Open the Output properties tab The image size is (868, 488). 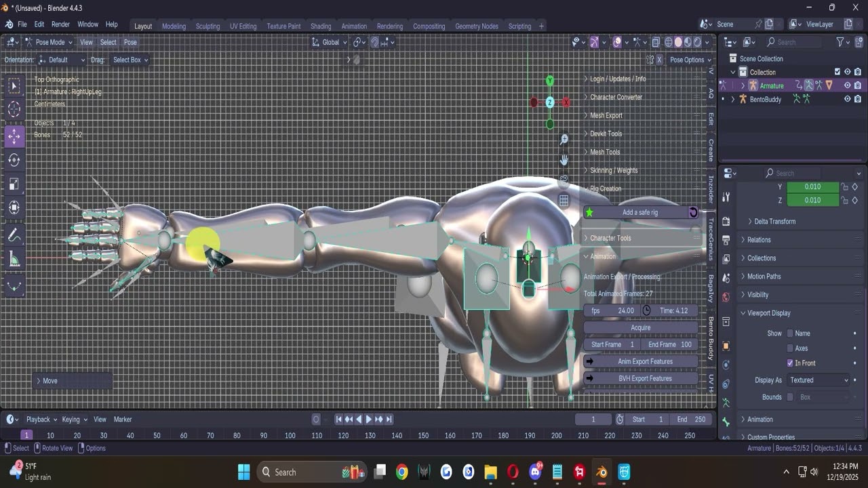726,240
